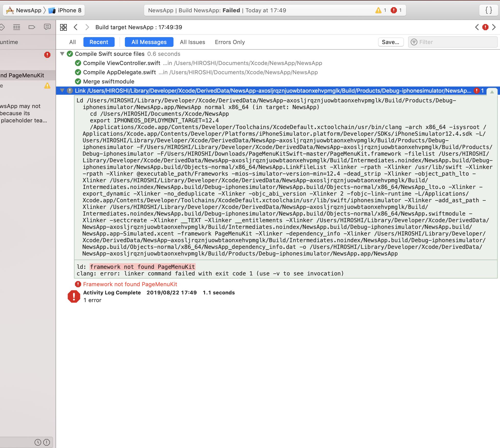Screen dimensions: 500x448
Task: Go forward in editor history
Action: click(87, 27)
